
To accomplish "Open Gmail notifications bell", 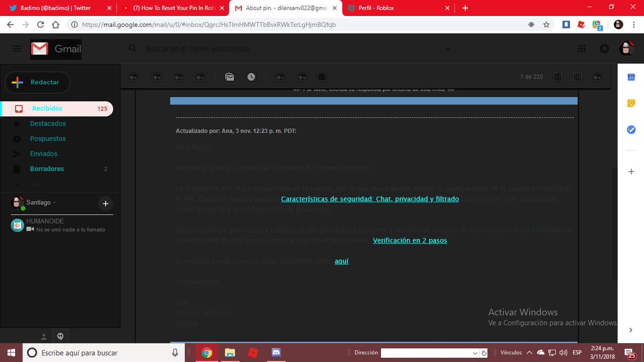I will 604,49.
